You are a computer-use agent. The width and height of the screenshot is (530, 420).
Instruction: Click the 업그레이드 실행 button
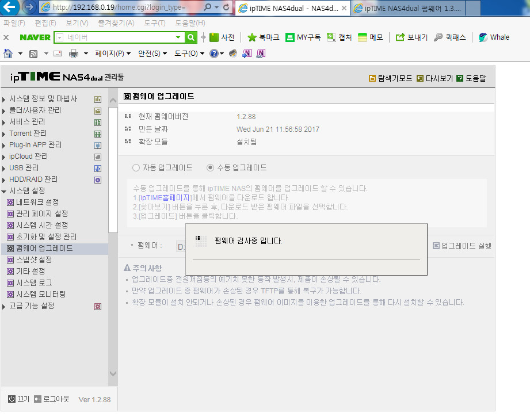coord(462,246)
